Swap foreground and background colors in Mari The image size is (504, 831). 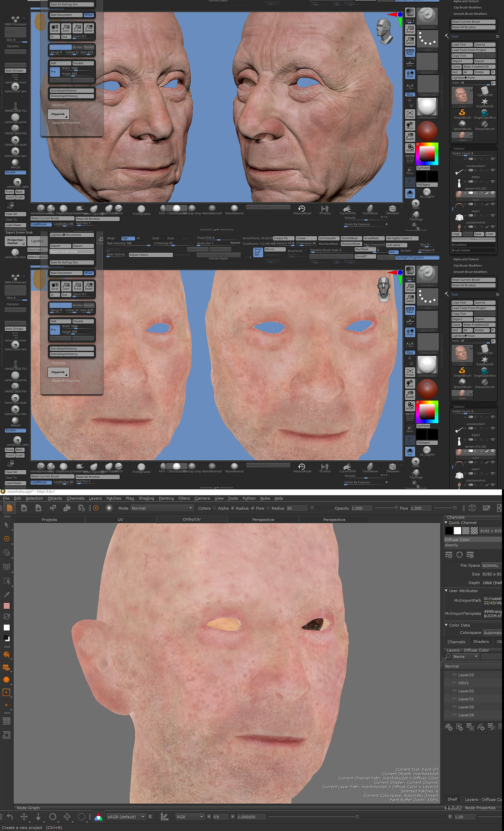[x=7, y=617]
